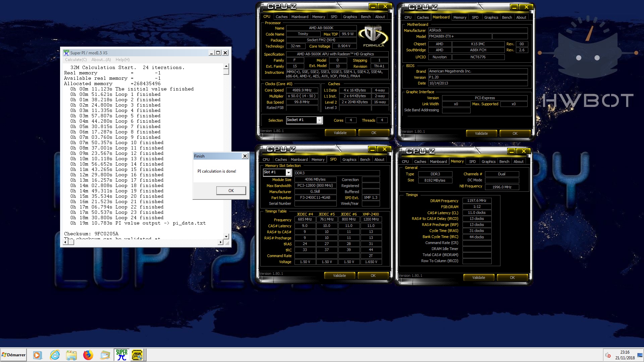Click the Super PI vertical scrollbar down arrow
Image resolution: width=644 pixels, height=362 pixels.
tap(226, 236)
